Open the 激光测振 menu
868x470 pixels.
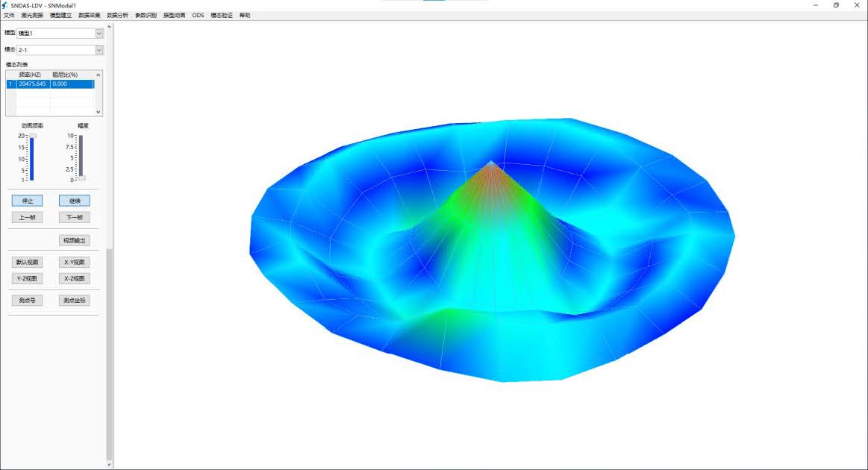tap(32, 15)
